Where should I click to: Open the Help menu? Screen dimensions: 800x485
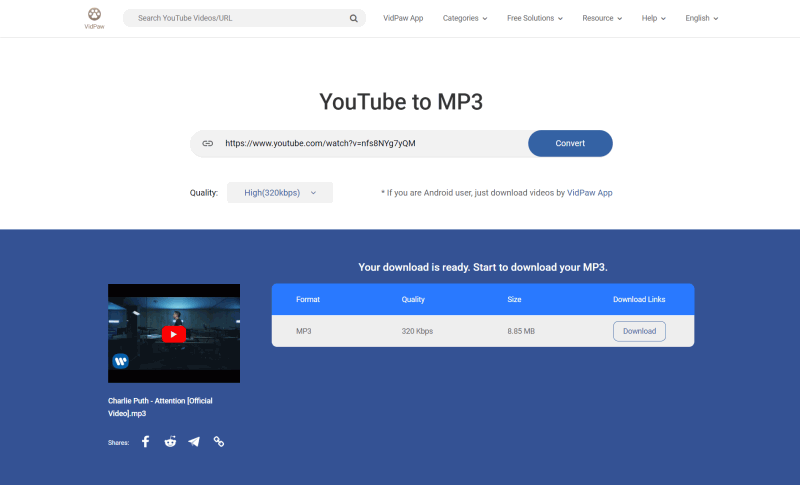coord(654,18)
